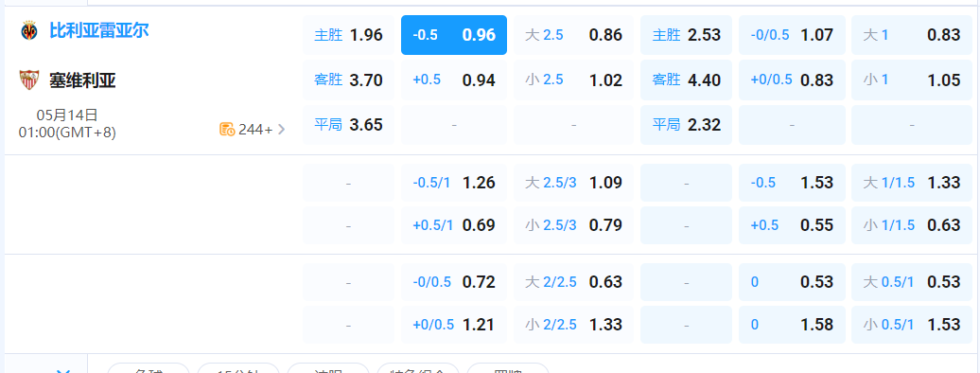Screen dimensions: 980x373
Task: Click the Sevilla team crest icon
Action: [29, 80]
